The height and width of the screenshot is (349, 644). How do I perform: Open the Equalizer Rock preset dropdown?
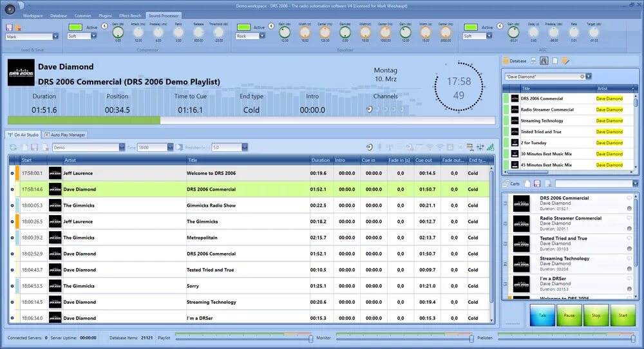[x=261, y=36]
